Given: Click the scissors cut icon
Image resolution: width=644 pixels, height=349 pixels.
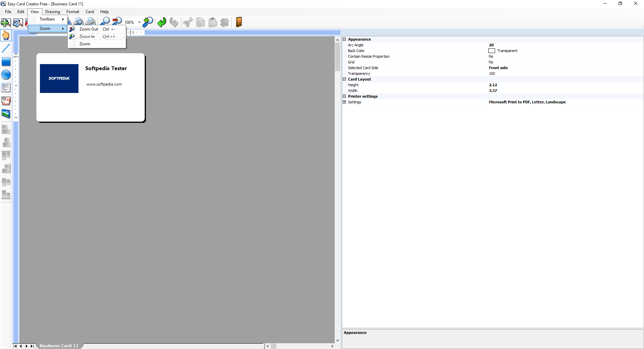Looking at the screenshot, I should 188,22.
